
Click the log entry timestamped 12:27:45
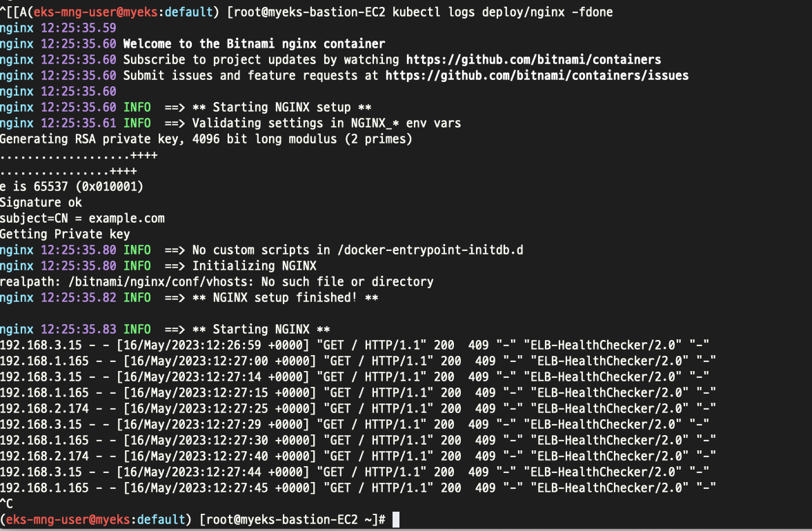tap(358, 488)
